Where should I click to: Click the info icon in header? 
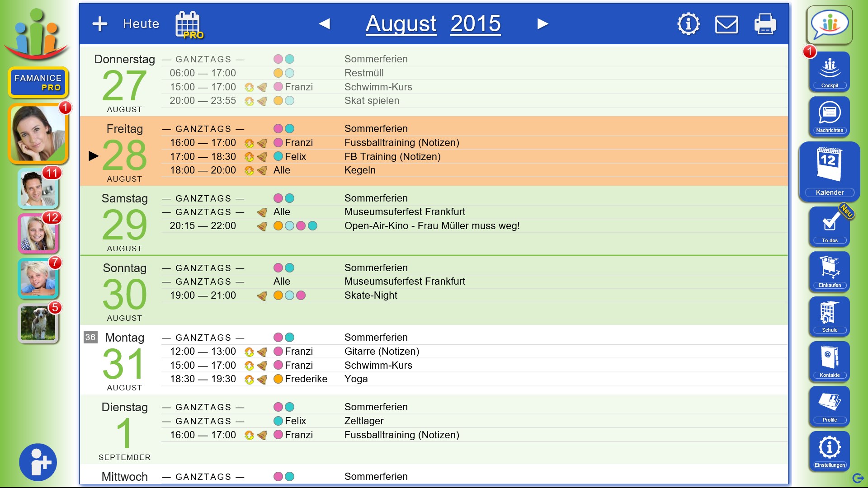[688, 23]
